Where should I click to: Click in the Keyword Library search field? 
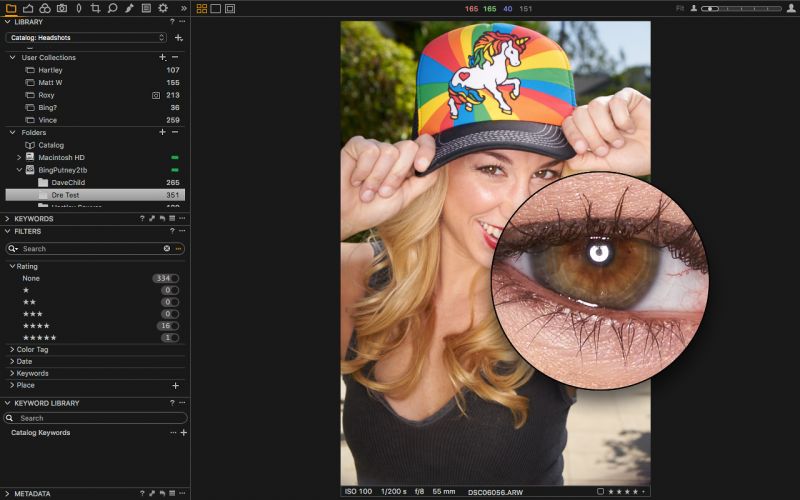(x=95, y=418)
